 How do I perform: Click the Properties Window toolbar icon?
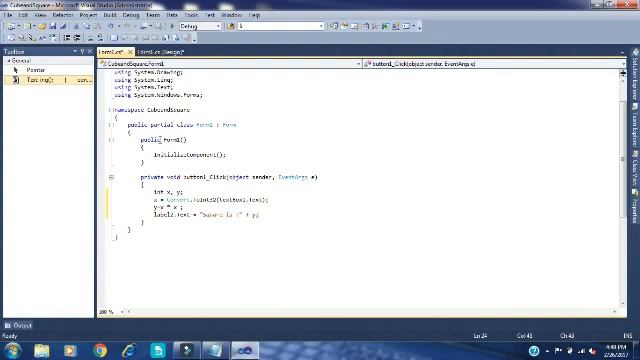[x=344, y=26]
